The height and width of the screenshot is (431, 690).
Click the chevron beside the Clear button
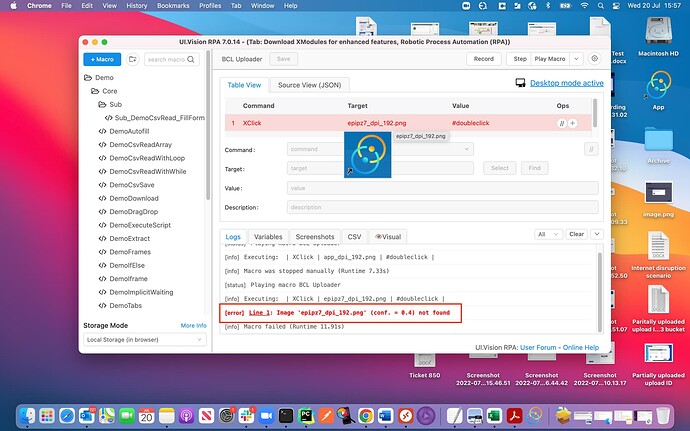coord(597,234)
